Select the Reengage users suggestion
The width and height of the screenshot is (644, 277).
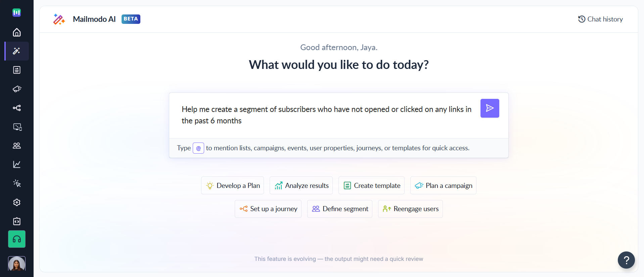pos(410,209)
